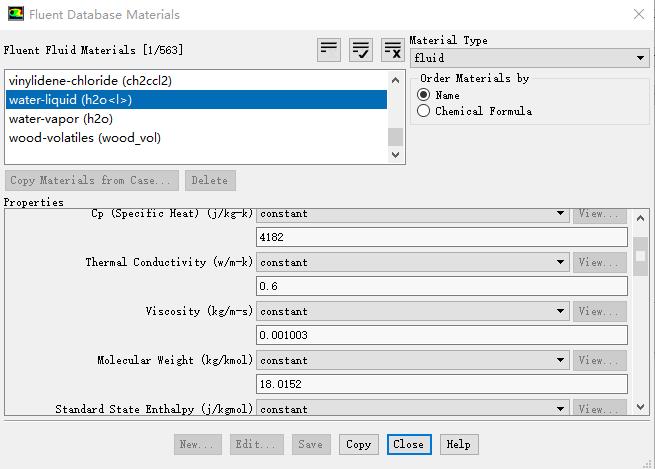
Task: Click the Help button
Action: [459, 444]
